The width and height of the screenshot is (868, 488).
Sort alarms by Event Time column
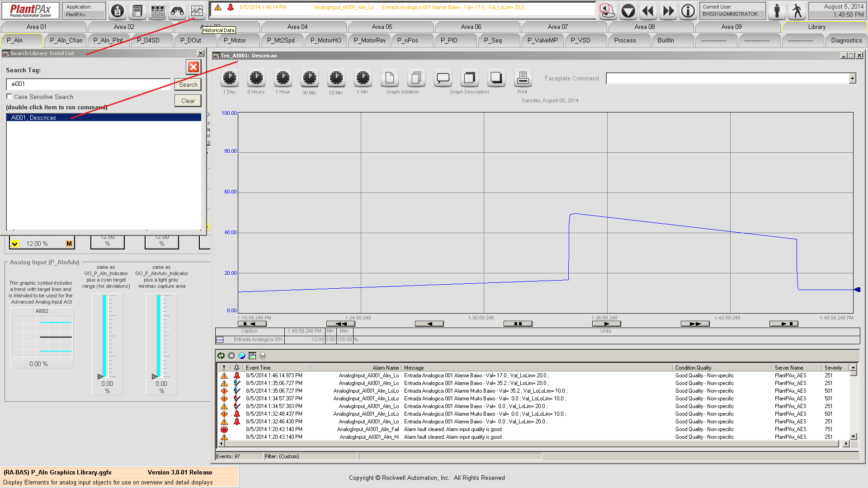tap(277, 368)
